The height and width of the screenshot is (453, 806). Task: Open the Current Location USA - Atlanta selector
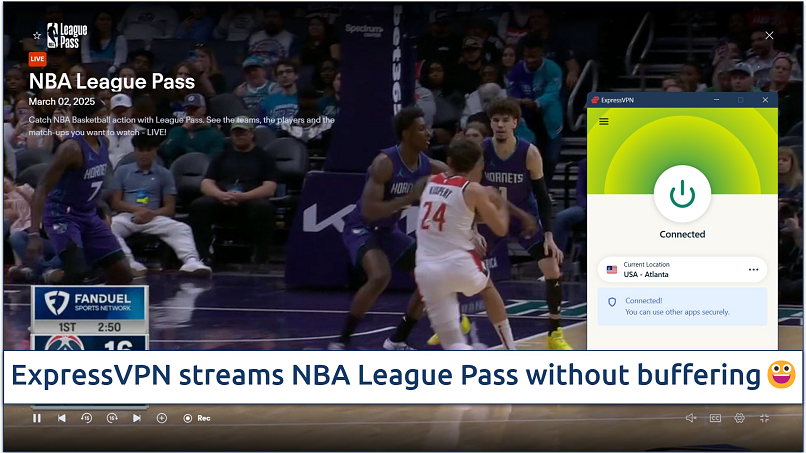tap(682, 269)
